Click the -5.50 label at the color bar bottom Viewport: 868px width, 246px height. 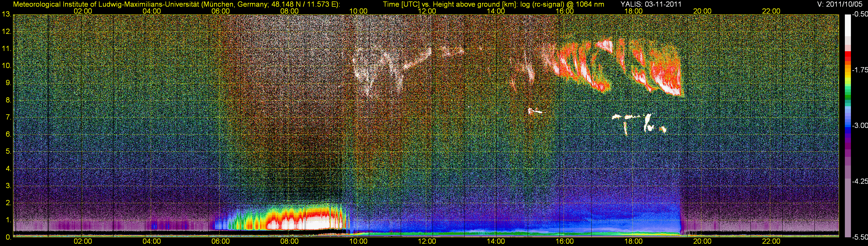860,237
